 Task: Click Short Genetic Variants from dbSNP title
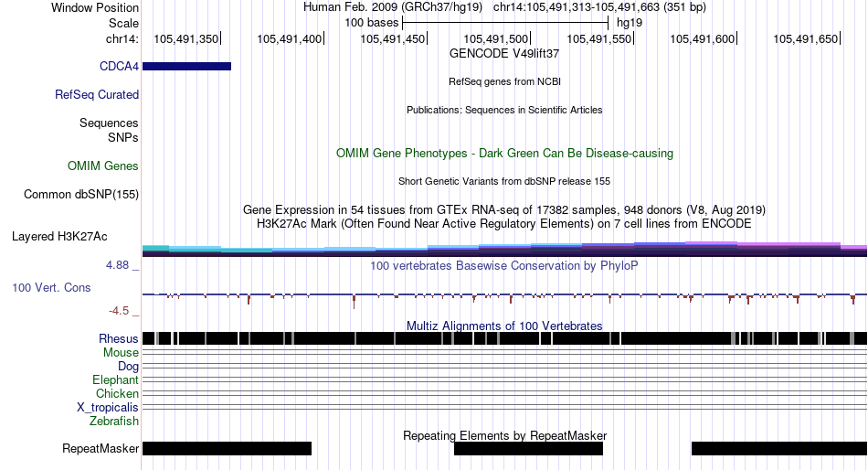tap(504, 181)
